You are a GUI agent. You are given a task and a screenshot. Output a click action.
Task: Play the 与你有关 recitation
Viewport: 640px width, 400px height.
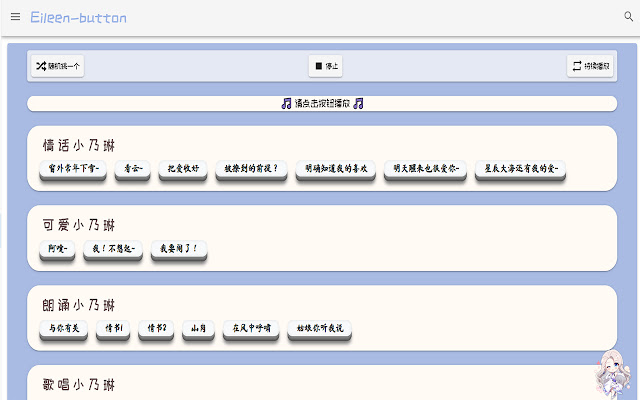[63, 327]
